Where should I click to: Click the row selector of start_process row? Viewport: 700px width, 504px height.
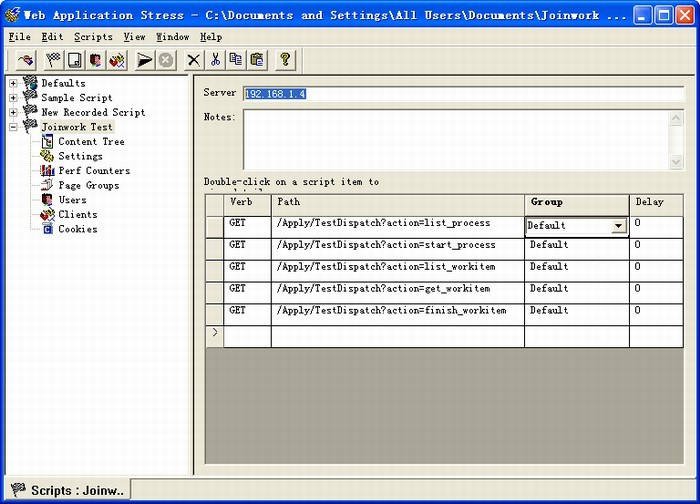coord(215,249)
